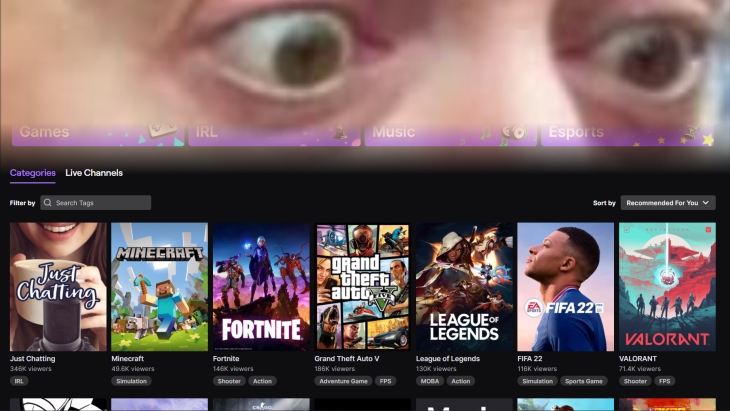Open the Fortnite cover thumbnail
Viewport: 730px width, 411px height.
(x=261, y=287)
